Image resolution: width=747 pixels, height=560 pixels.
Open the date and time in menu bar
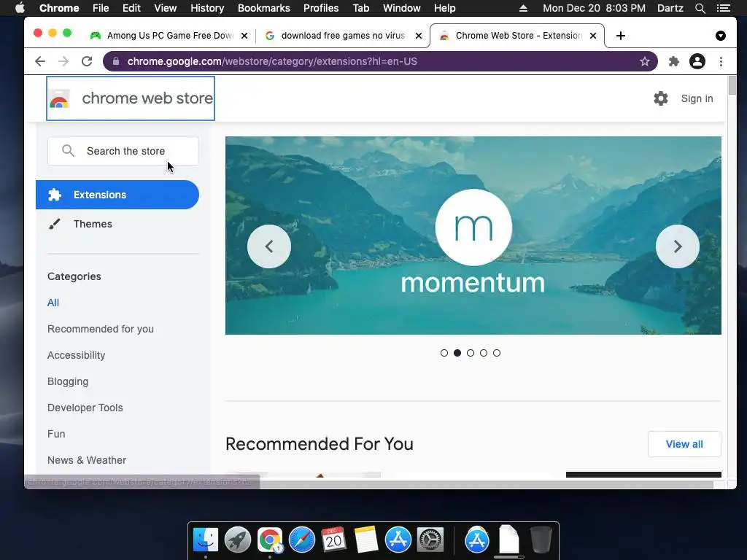click(594, 8)
